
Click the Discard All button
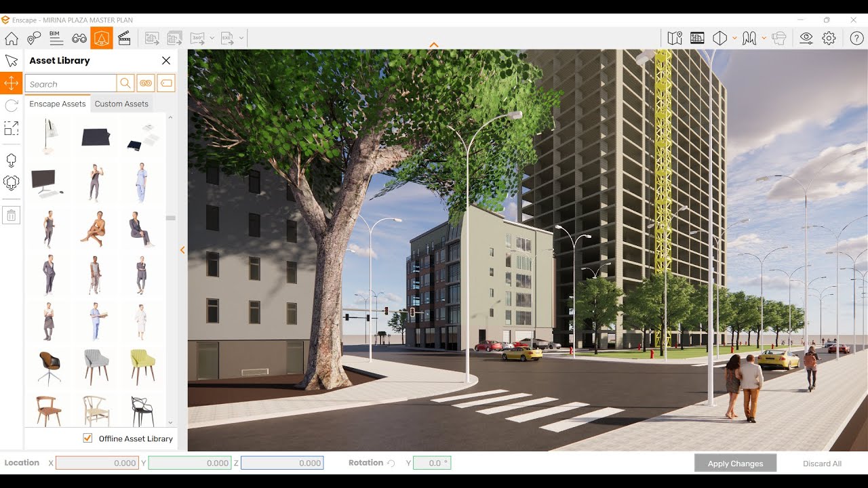tap(822, 464)
